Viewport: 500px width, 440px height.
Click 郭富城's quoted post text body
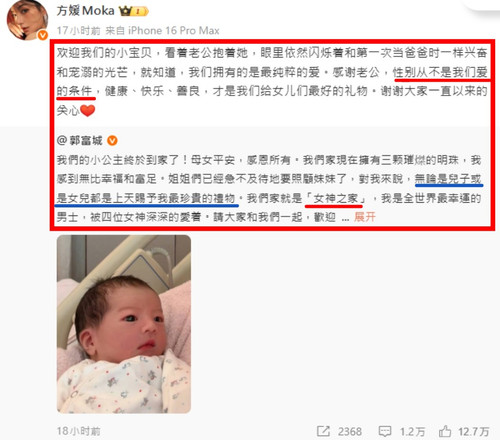coord(269,188)
